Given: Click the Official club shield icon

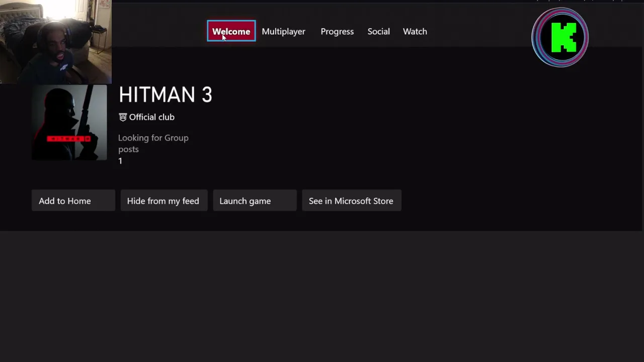Looking at the screenshot, I should 122,117.
